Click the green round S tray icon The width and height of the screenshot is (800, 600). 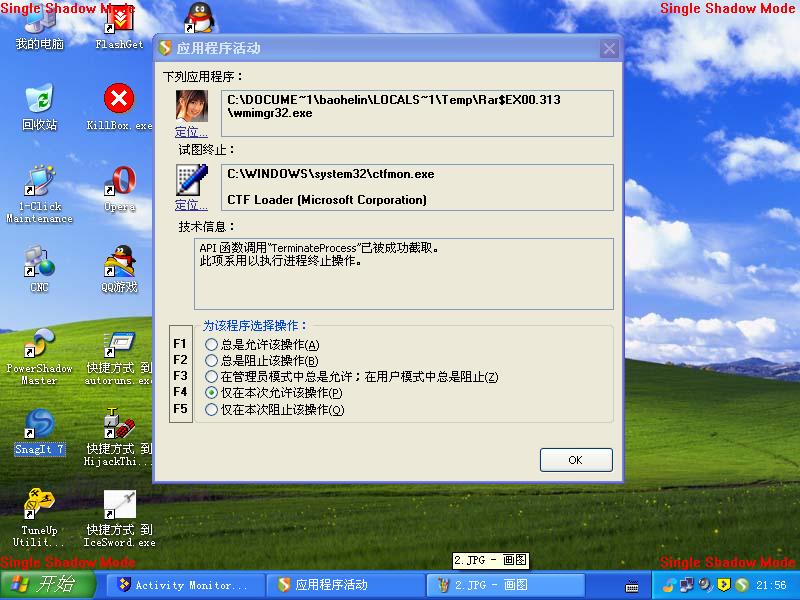[x=742, y=585]
